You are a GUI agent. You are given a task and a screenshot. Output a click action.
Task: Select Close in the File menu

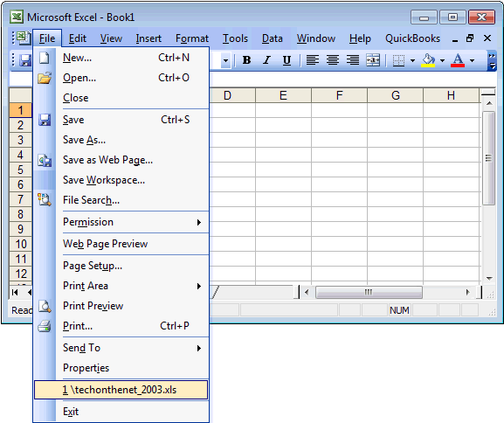pos(121,98)
